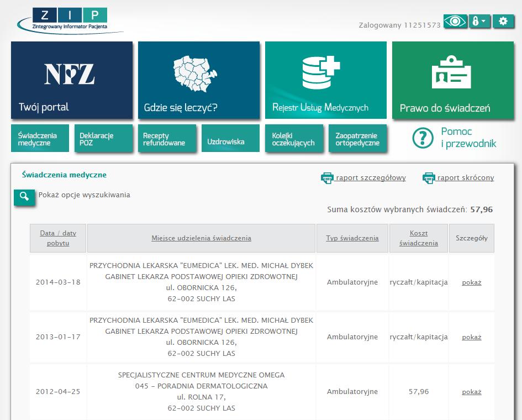Click SPECJALISTYCZNE CENTRUM MEDYCZNE OMEGA text
This screenshot has width=522, height=420.
point(201,375)
